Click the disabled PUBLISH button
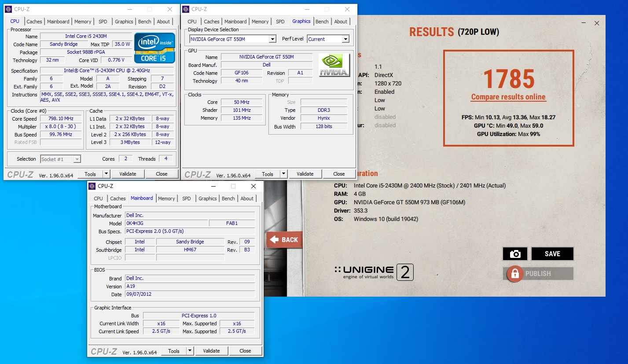Viewport: 628px width, 364px height. tap(538, 273)
